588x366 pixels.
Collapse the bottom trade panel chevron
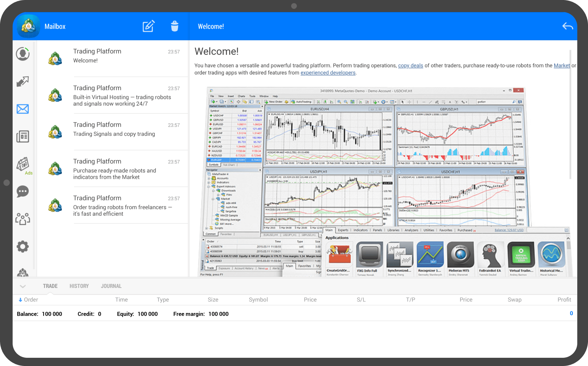tap(23, 286)
